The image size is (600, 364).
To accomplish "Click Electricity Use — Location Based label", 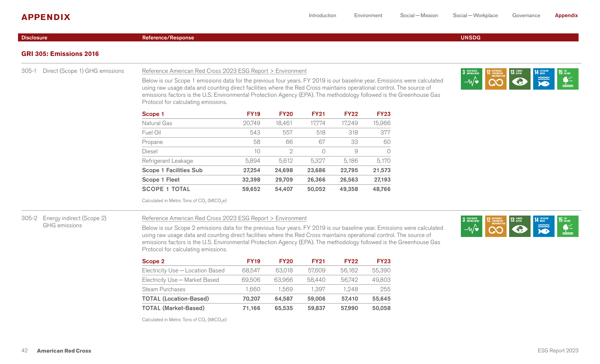I will (183, 270).
